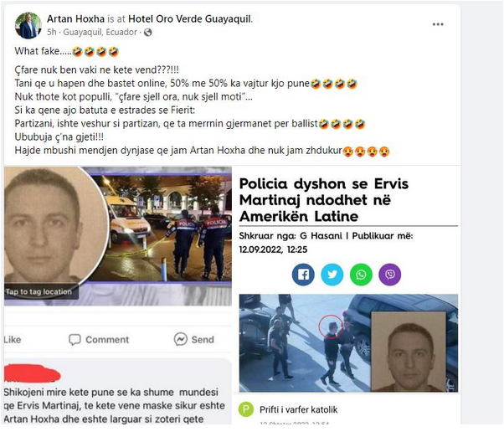The width and height of the screenshot is (504, 437).
Task: Open Artan Hoxha profile name link
Action: click(x=75, y=19)
